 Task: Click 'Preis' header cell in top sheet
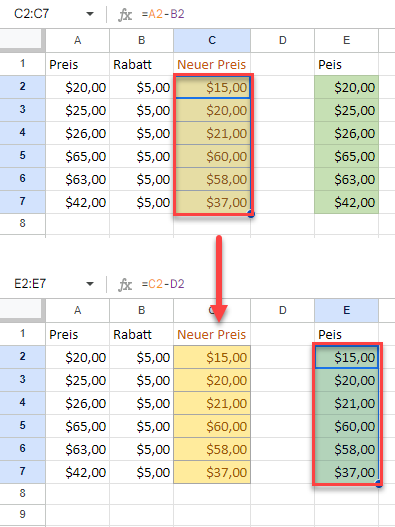tap(78, 64)
